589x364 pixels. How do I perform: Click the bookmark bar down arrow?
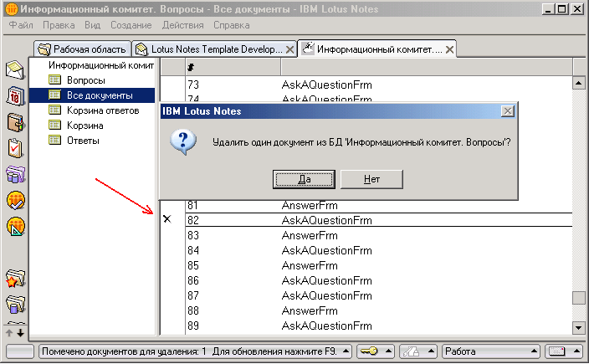pos(21,333)
